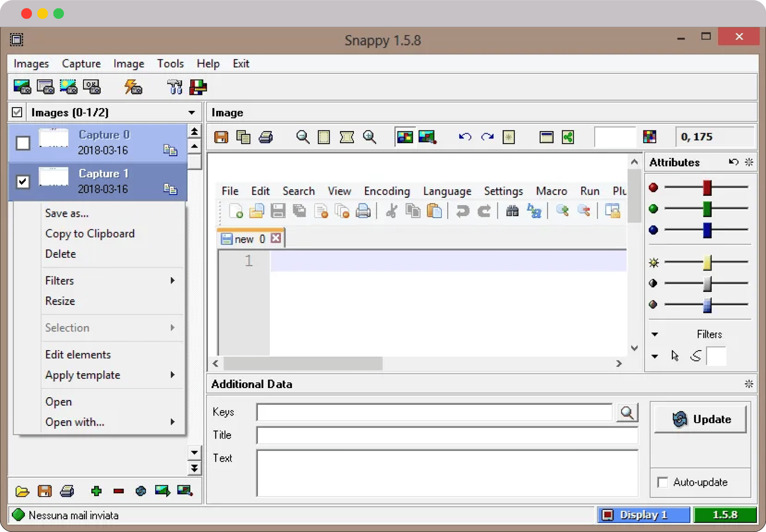Click the red channel slider handle
766x532 pixels.
[707, 187]
